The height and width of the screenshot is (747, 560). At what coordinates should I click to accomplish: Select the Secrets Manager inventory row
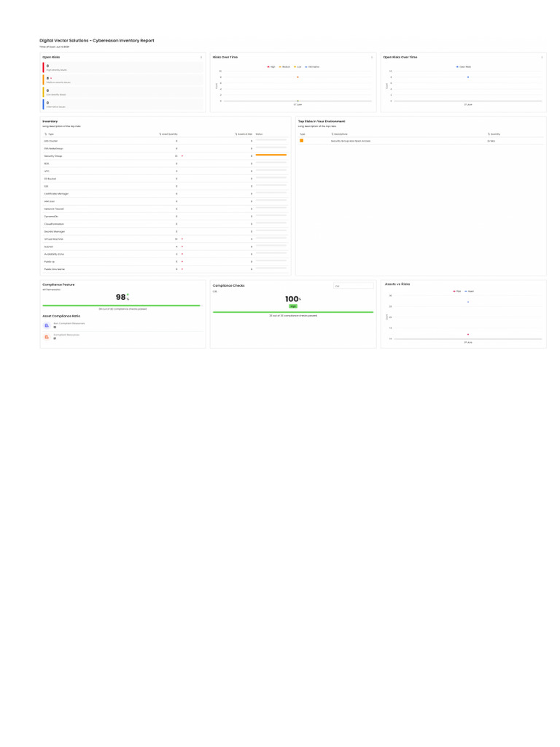click(166, 231)
